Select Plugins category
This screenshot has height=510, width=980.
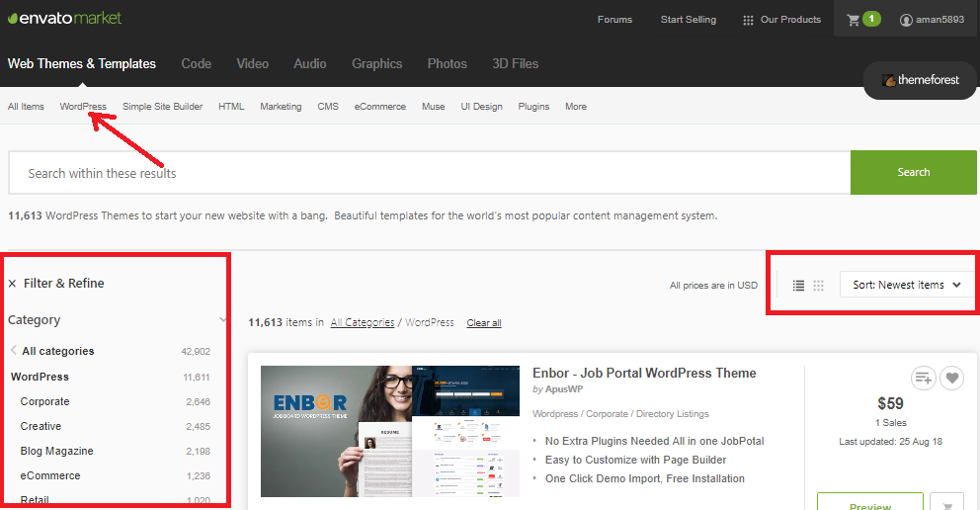point(533,107)
